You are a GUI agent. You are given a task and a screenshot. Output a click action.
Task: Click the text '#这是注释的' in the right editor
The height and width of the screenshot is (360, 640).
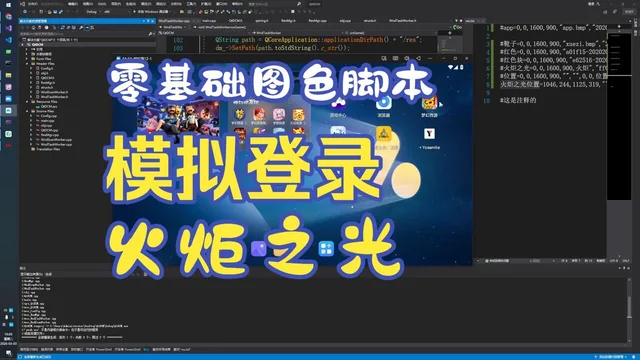(518, 100)
